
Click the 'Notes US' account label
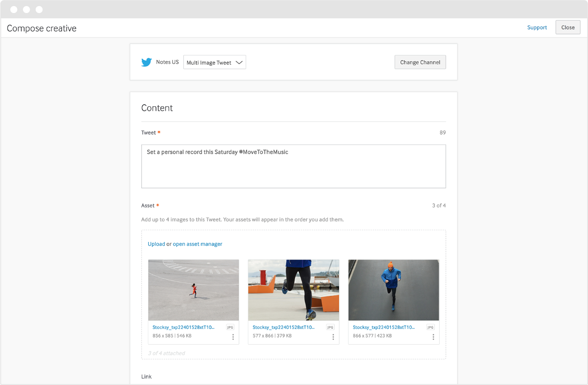(x=167, y=62)
